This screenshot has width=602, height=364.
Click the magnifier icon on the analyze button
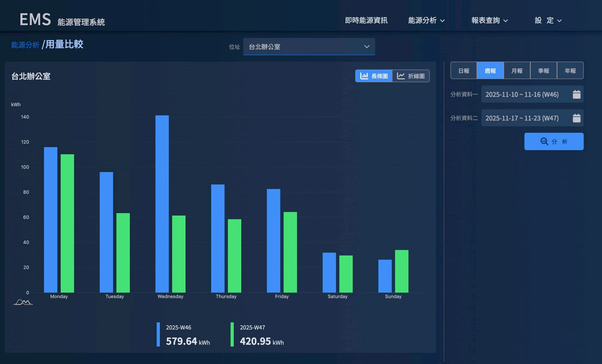tap(544, 141)
